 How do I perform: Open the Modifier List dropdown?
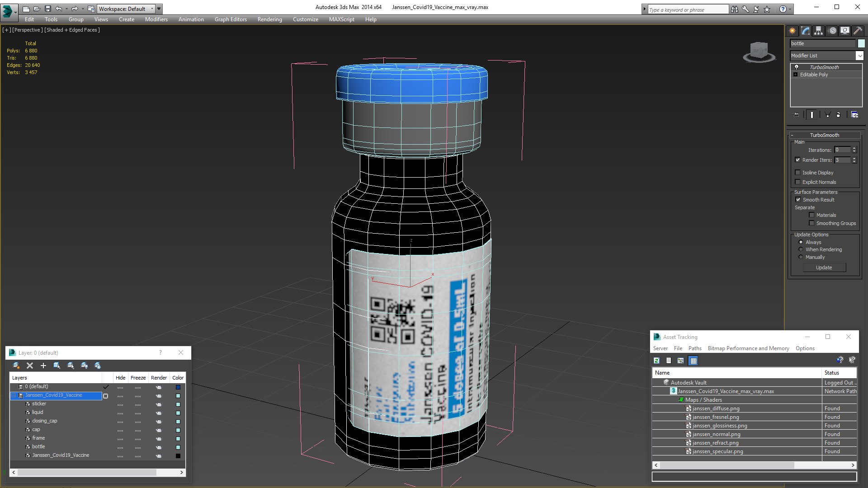[859, 56]
